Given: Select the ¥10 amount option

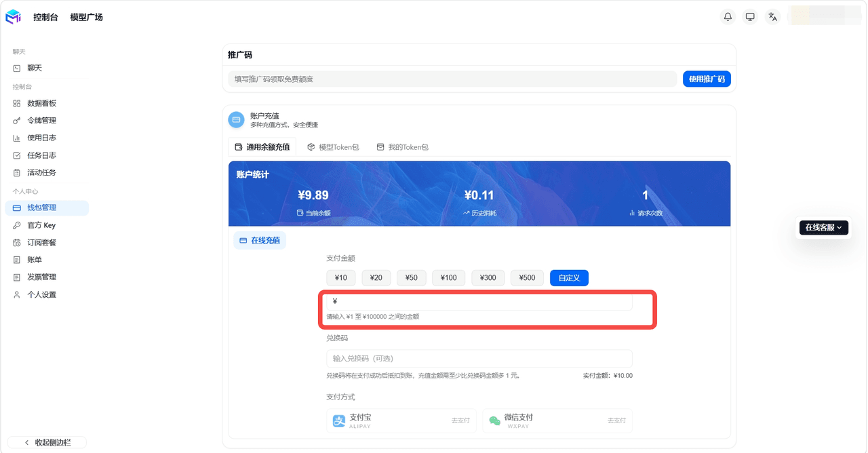Looking at the screenshot, I should click(x=341, y=278).
